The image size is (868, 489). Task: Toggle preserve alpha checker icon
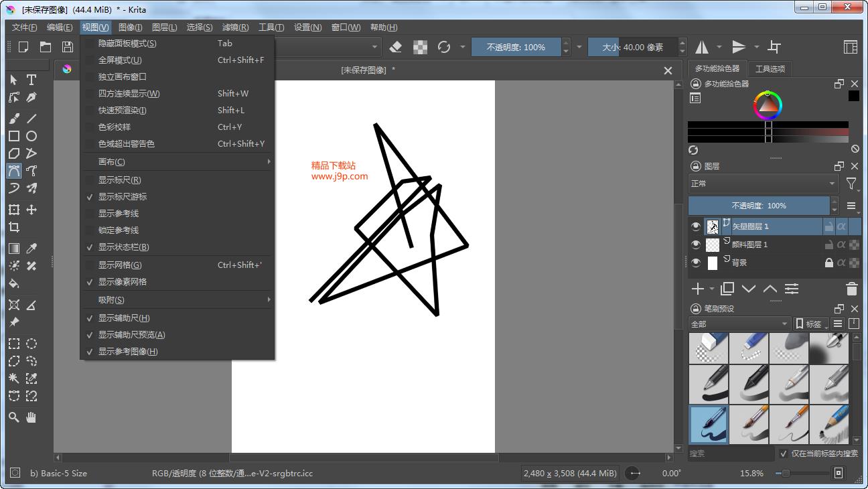pos(420,47)
